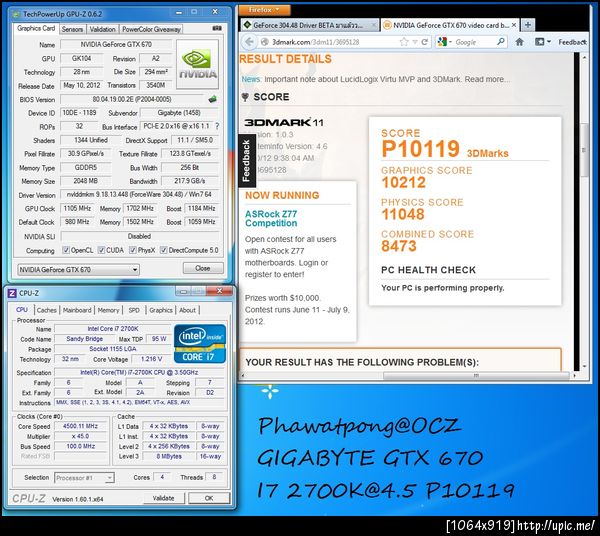Click the Driver Version field in GPU-Z
The width and height of the screenshot is (600, 536).
[x=139, y=194]
